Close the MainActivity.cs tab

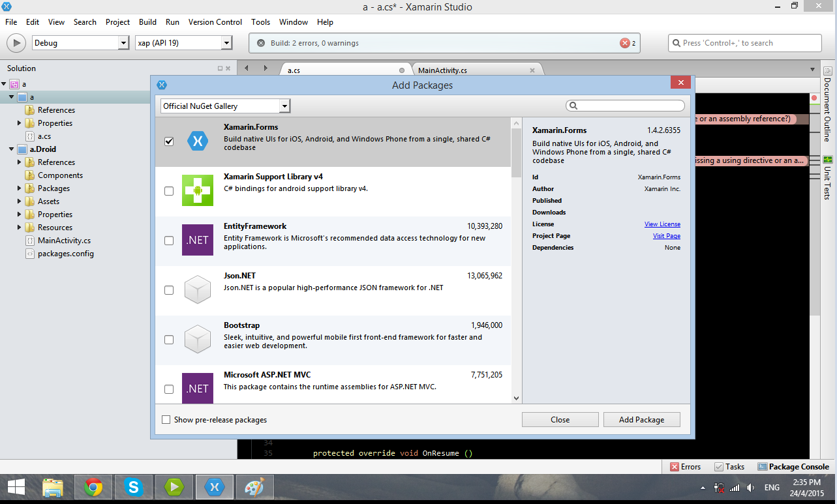pos(532,70)
